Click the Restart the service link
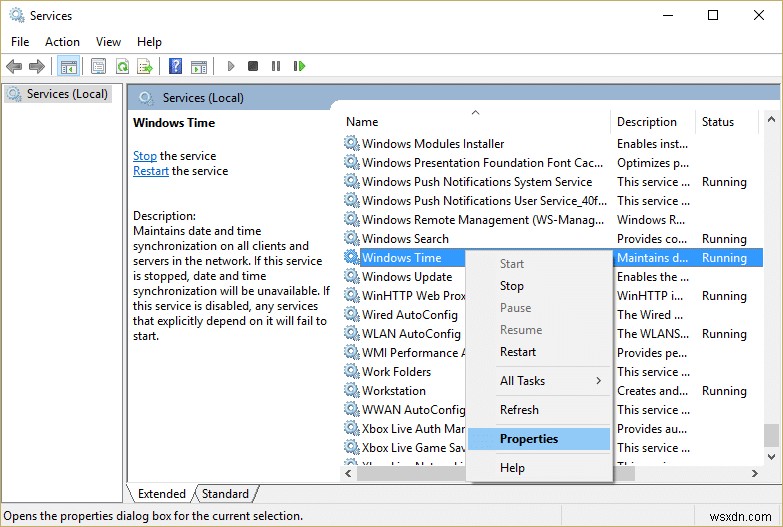Image resolution: width=783 pixels, height=527 pixels. [151, 171]
